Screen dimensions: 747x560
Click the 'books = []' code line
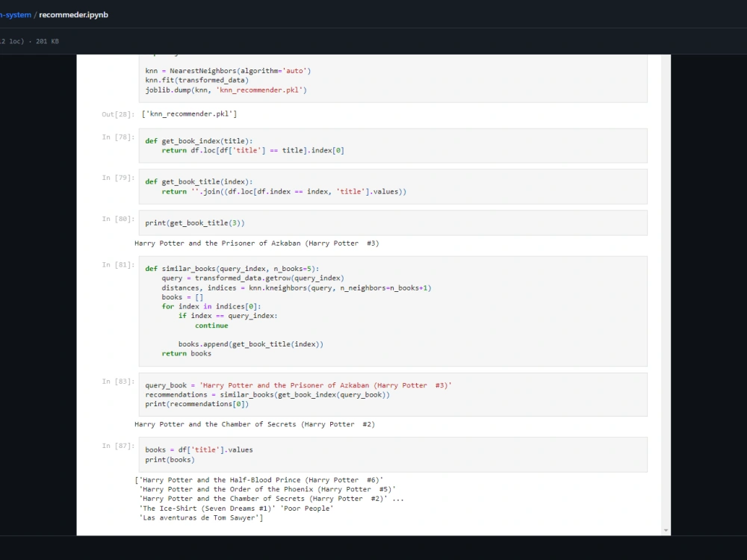click(182, 297)
